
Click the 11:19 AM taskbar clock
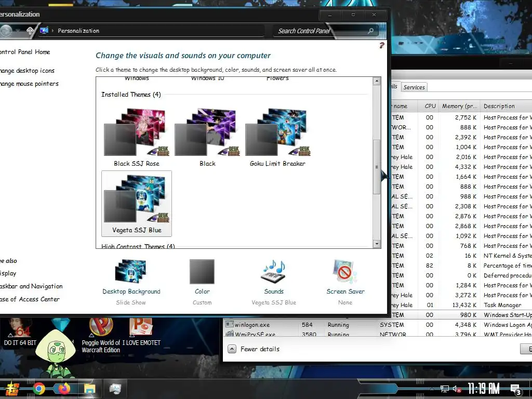coord(484,389)
